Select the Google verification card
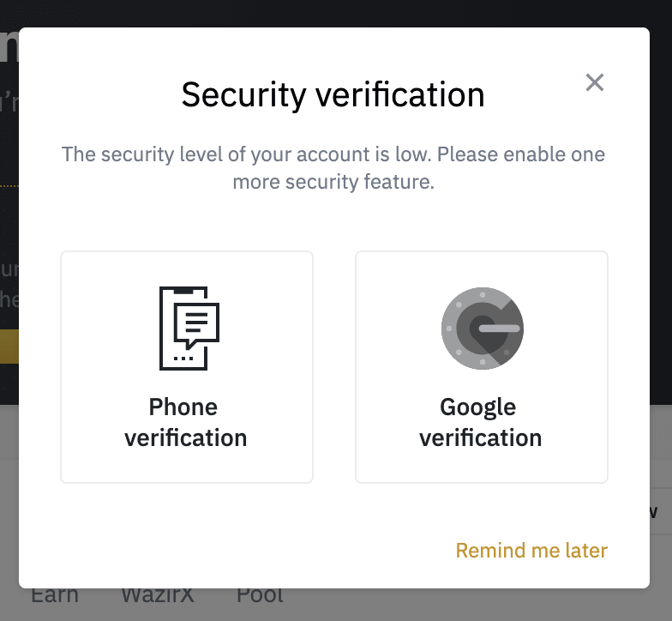Viewport: 672px width, 621px height. click(481, 366)
